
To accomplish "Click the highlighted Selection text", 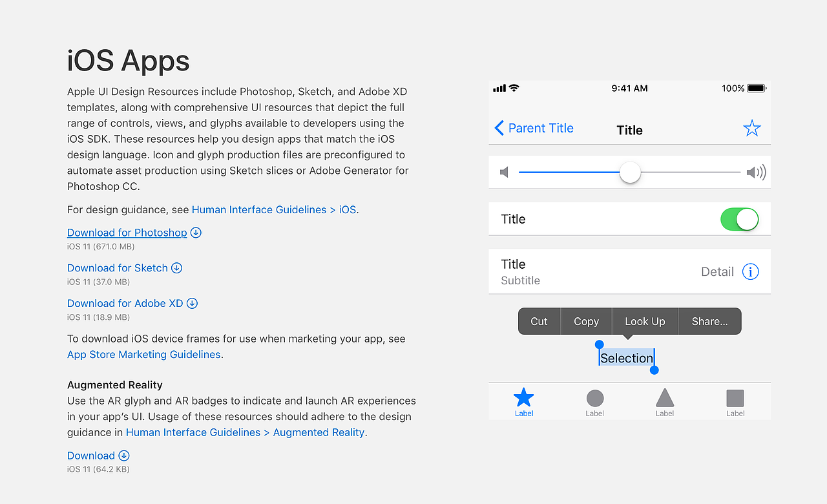I will (627, 357).
